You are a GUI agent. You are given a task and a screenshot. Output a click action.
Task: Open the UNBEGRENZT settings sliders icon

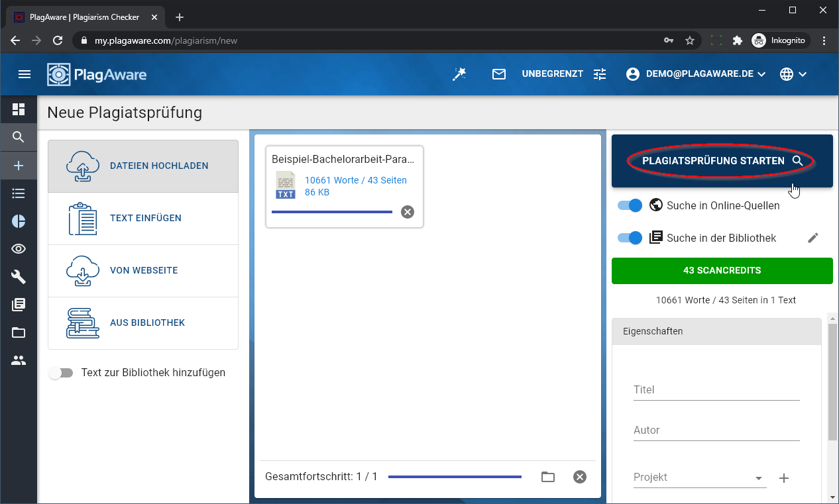(x=600, y=74)
